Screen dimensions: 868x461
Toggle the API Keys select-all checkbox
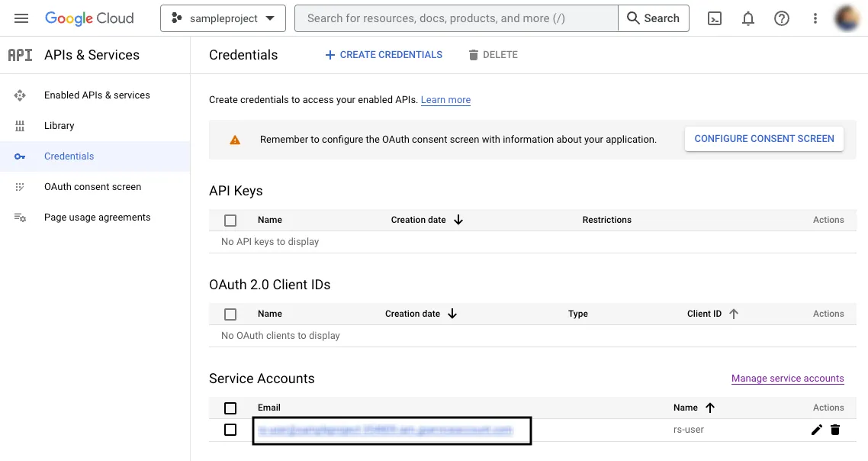[230, 220]
